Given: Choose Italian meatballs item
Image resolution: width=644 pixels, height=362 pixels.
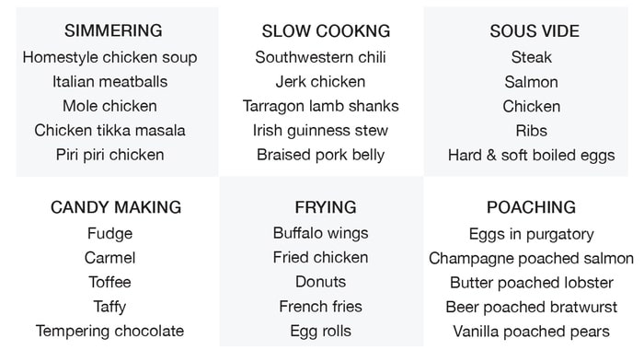Looking at the screenshot, I should tap(109, 81).
